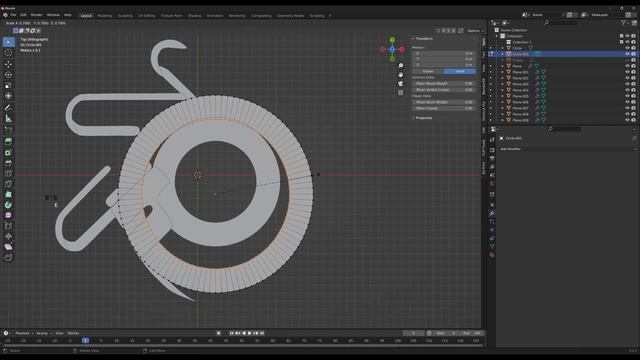Select the Annotate tool
Viewport: 640px width, 360px height.
[x=8, y=108]
